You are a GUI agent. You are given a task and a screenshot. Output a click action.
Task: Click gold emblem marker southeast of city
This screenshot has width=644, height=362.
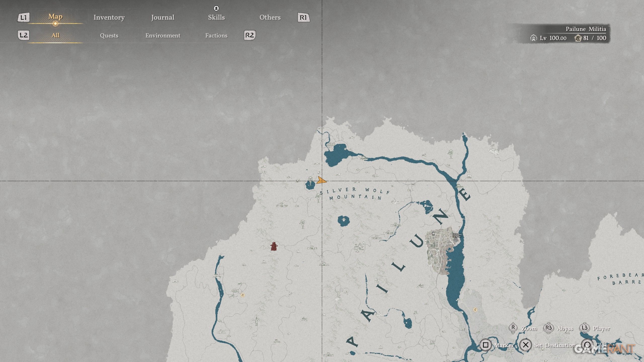475,309
